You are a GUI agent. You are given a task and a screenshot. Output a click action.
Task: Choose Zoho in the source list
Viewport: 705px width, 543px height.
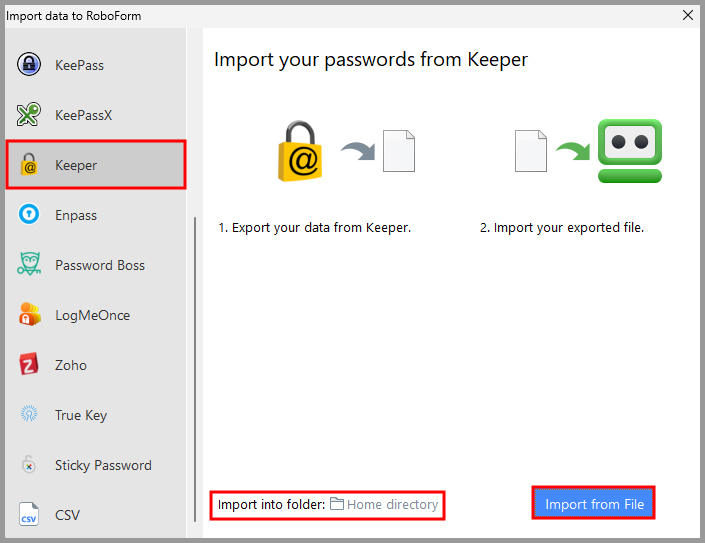pos(71,365)
